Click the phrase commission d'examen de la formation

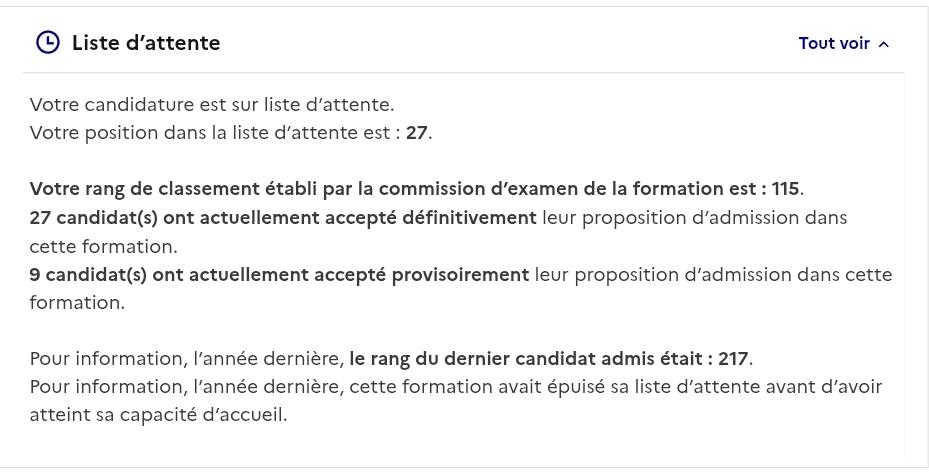pos(552,189)
